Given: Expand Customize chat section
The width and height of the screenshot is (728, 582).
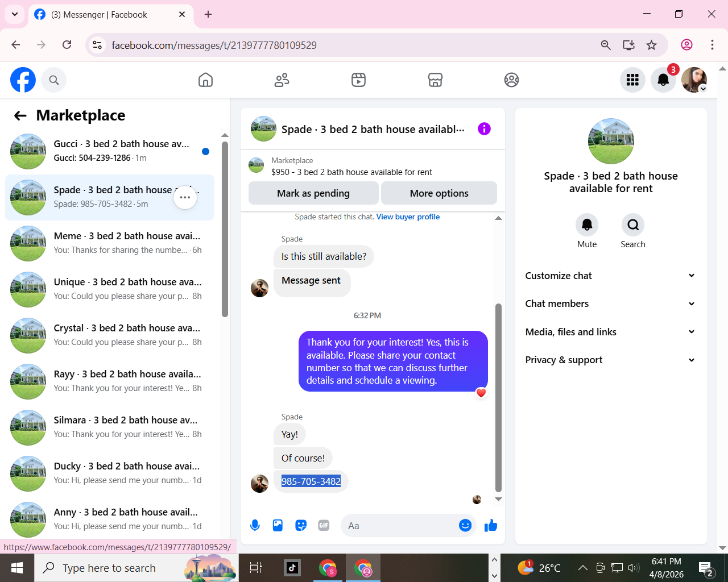Looking at the screenshot, I should (611, 276).
